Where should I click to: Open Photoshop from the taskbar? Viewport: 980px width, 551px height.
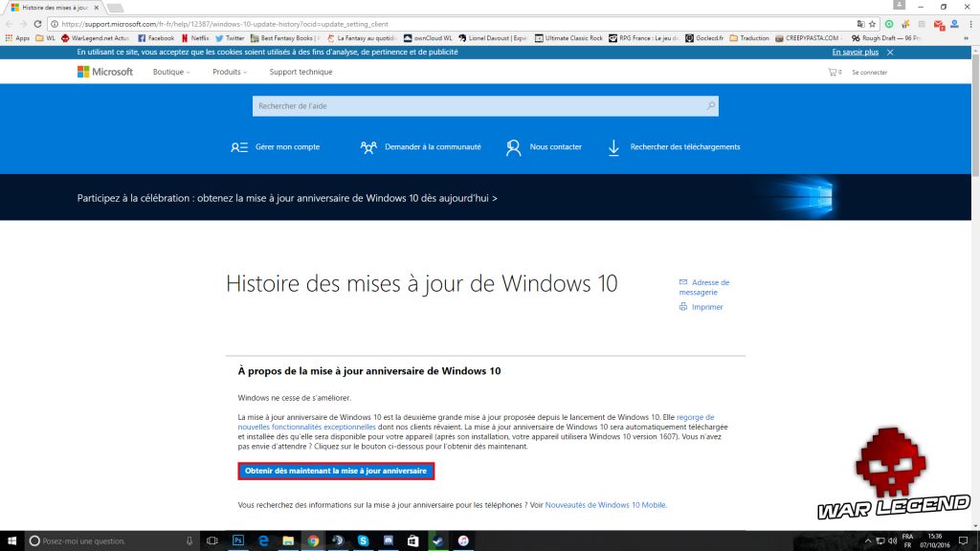(x=238, y=540)
